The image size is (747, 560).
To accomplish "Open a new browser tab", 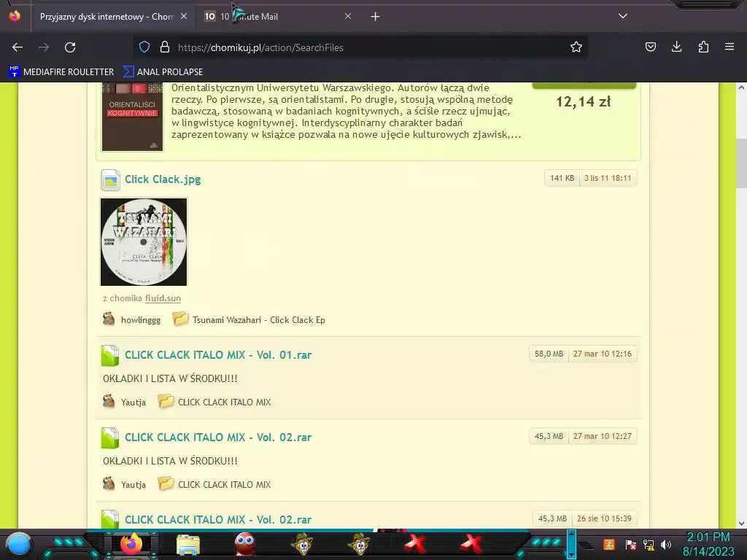I will click(x=376, y=17).
